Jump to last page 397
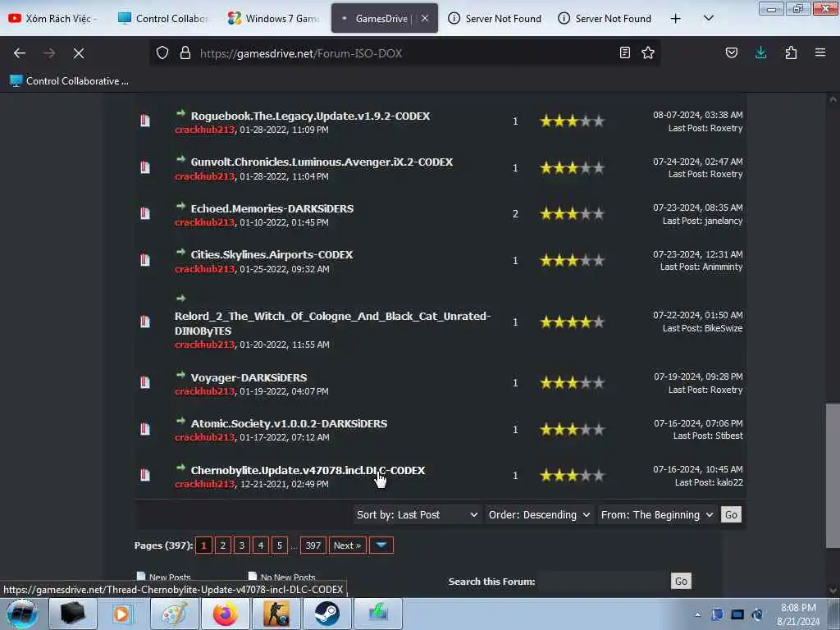Viewport: 840px width, 630px height. click(x=313, y=546)
